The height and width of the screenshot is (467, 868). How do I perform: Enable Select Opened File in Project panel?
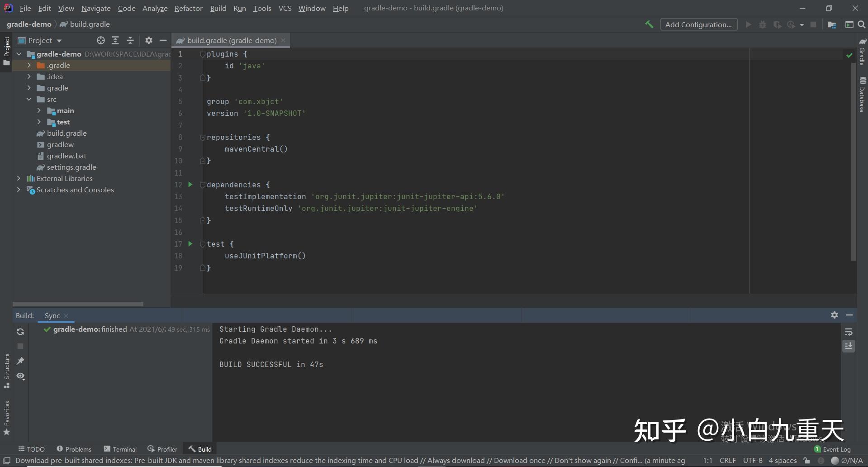(x=100, y=40)
